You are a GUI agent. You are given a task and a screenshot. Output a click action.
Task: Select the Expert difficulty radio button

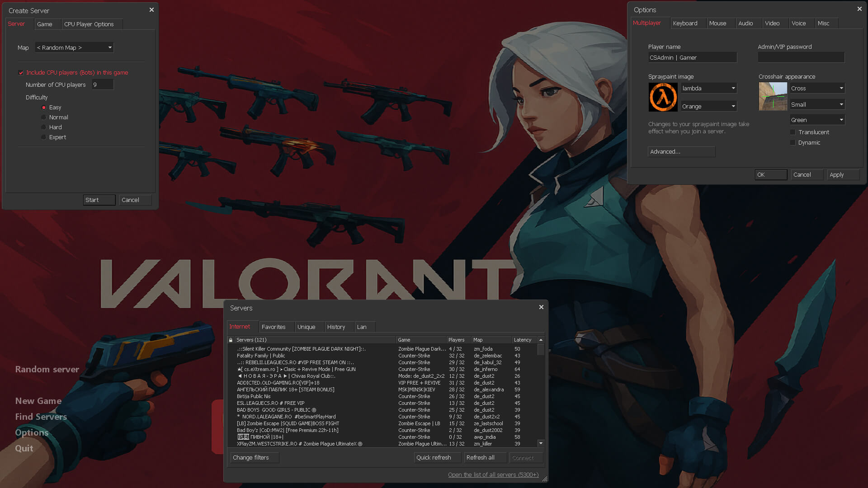pos(44,137)
